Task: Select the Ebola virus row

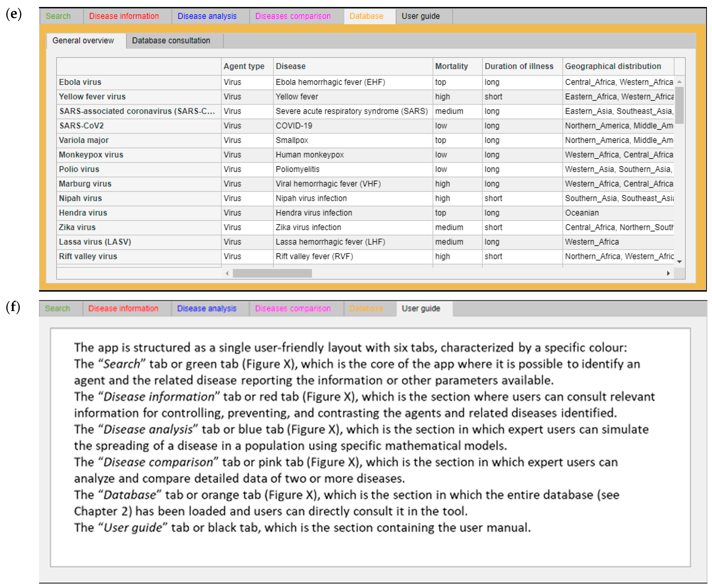Action: [80, 82]
